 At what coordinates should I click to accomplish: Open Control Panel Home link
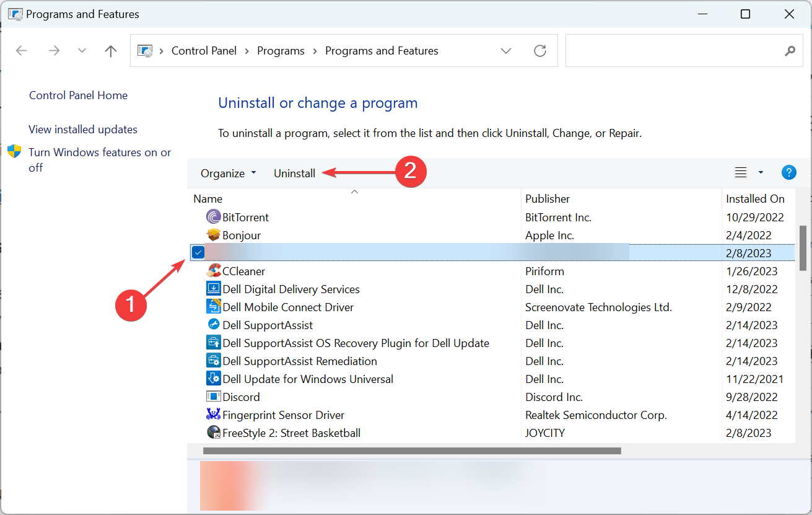pyautogui.click(x=78, y=95)
